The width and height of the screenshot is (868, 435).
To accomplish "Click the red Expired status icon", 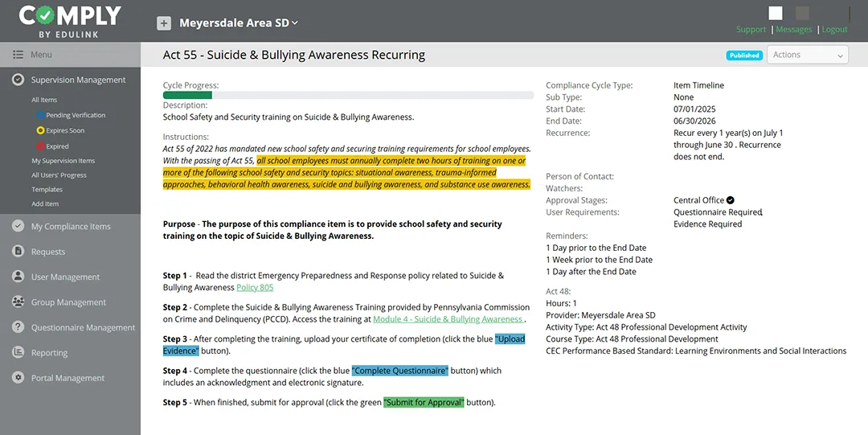I will [40, 146].
